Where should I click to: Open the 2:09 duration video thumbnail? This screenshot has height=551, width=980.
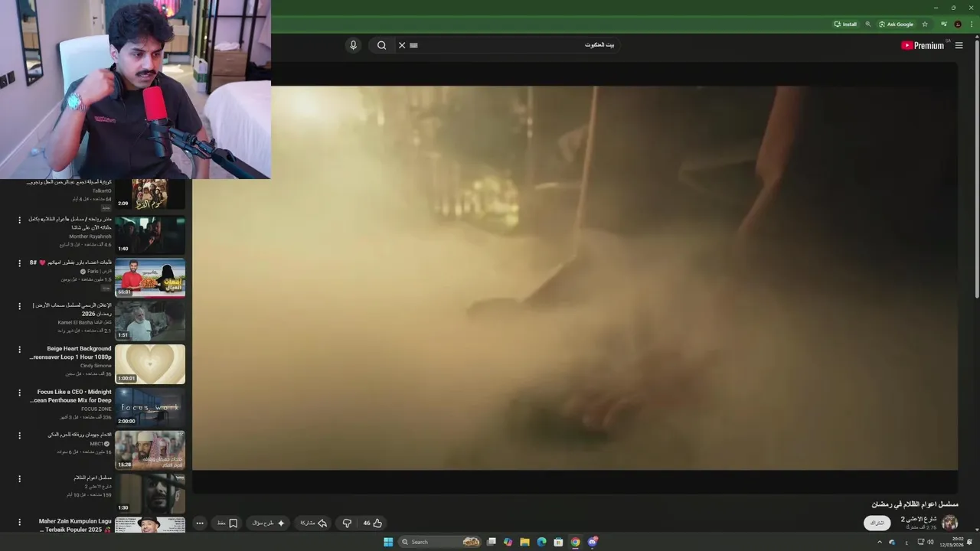pos(150,194)
